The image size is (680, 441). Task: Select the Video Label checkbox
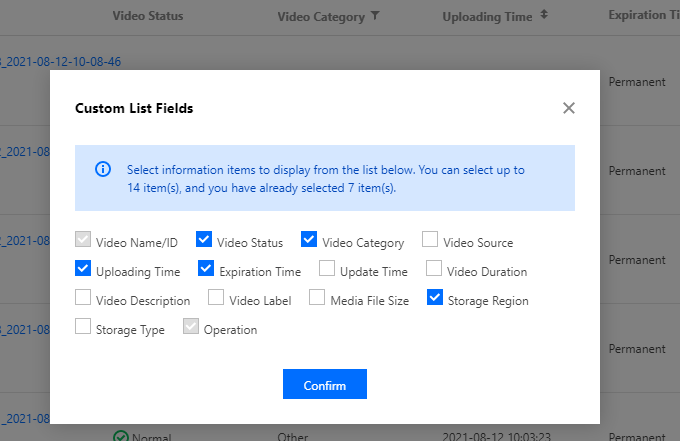tap(216, 297)
